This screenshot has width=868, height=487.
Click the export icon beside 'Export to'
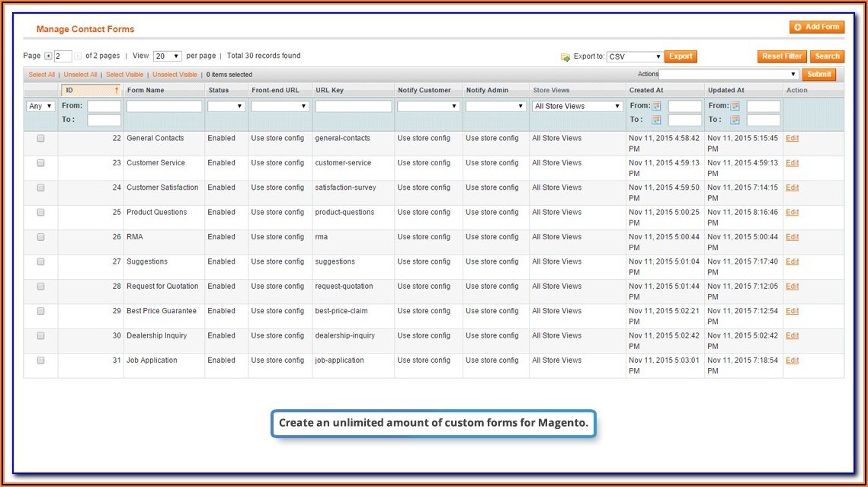[x=565, y=57]
